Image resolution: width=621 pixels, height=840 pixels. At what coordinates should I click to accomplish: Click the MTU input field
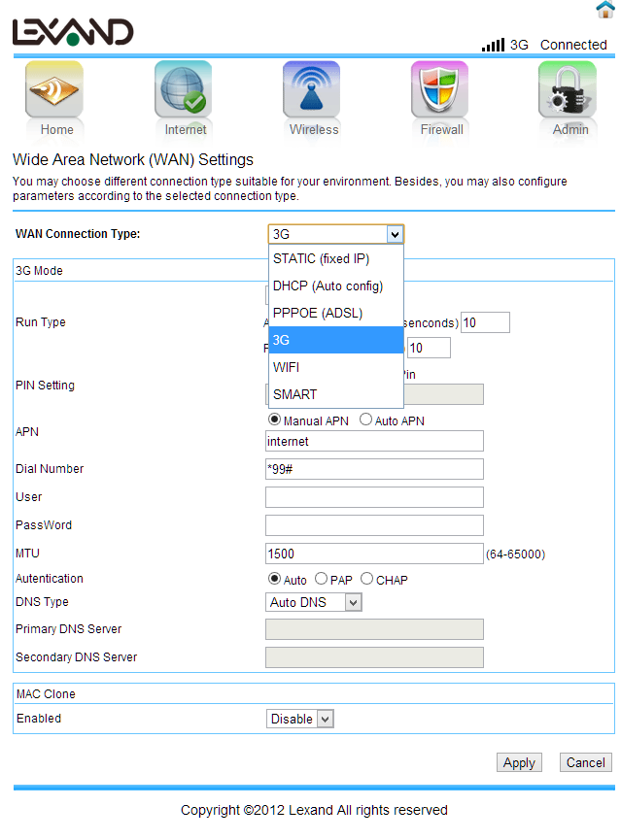coord(374,554)
